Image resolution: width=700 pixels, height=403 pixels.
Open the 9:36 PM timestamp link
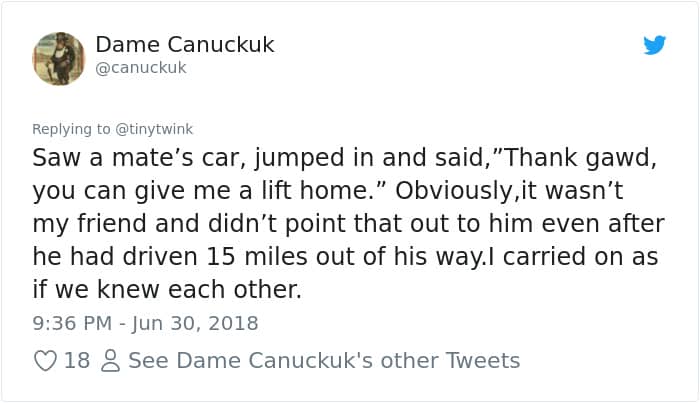72,323
